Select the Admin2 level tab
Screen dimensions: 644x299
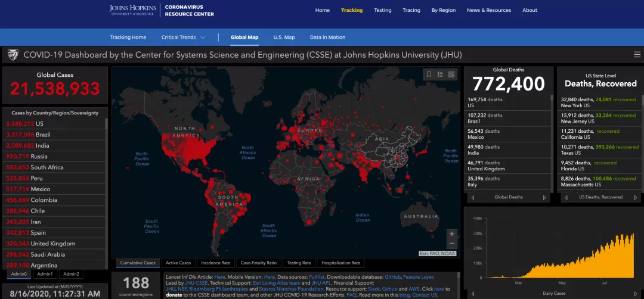71,274
